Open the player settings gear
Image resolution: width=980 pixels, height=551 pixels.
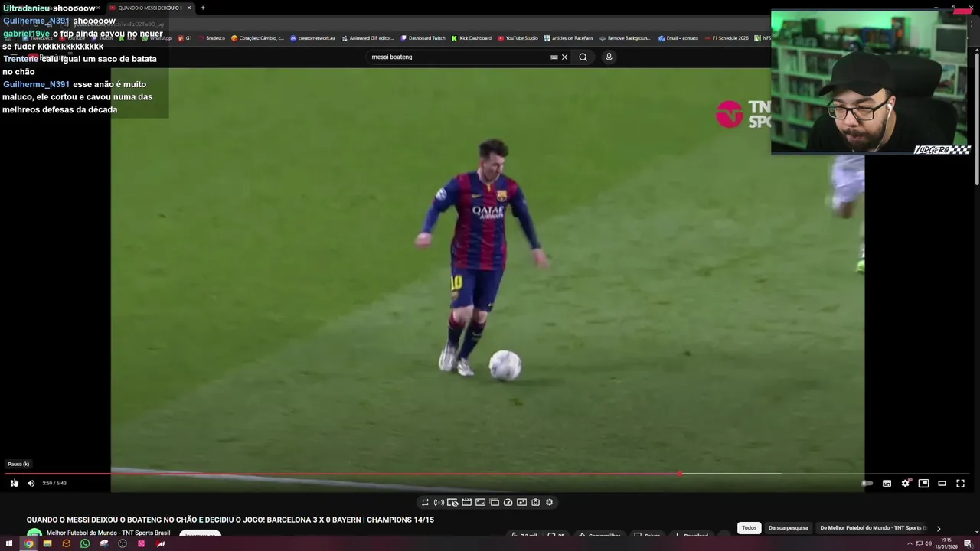tap(906, 483)
